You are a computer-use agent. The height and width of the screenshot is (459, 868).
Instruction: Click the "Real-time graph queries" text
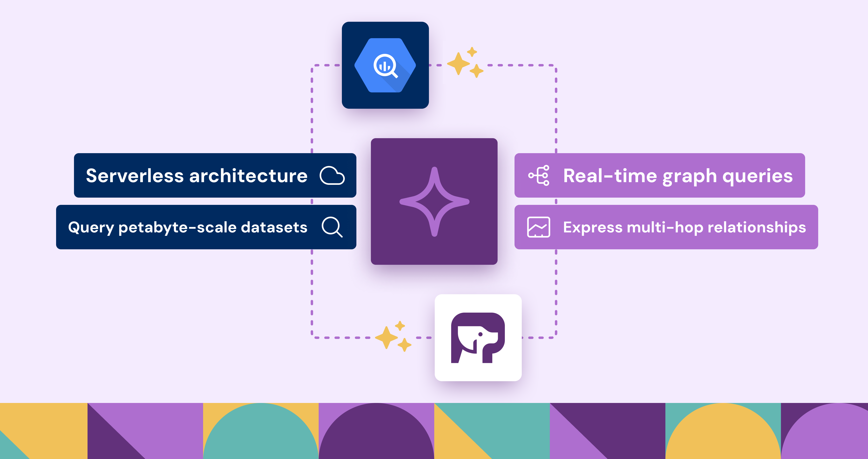[678, 176]
